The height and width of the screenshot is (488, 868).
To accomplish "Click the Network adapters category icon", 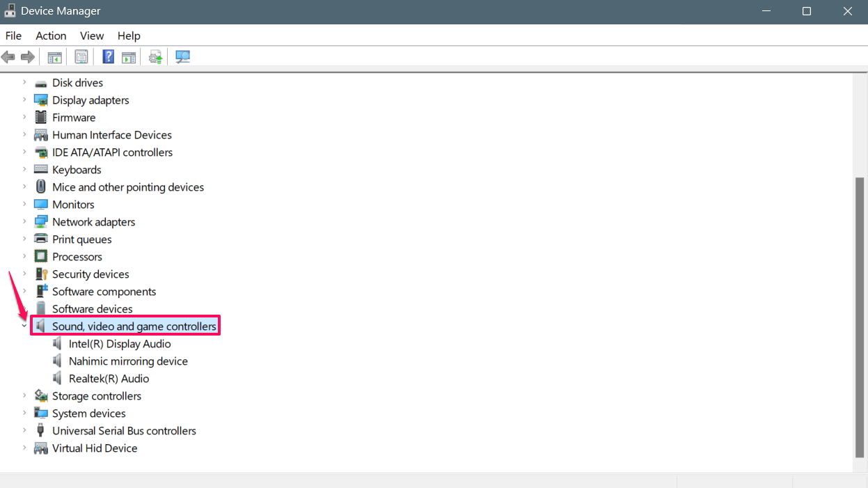I will pos(41,222).
